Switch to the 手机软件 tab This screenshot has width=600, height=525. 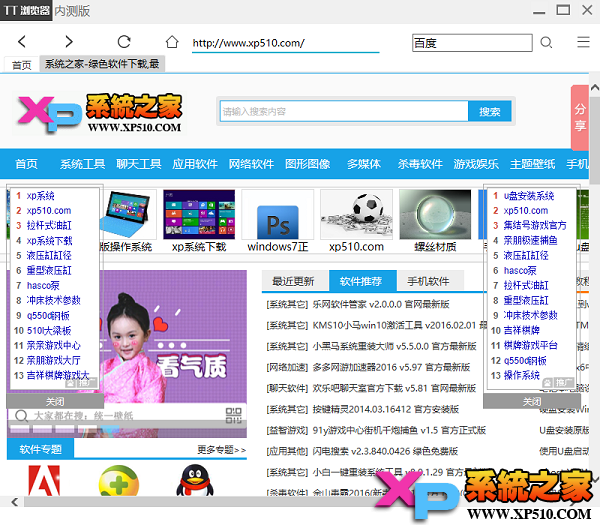click(x=429, y=281)
